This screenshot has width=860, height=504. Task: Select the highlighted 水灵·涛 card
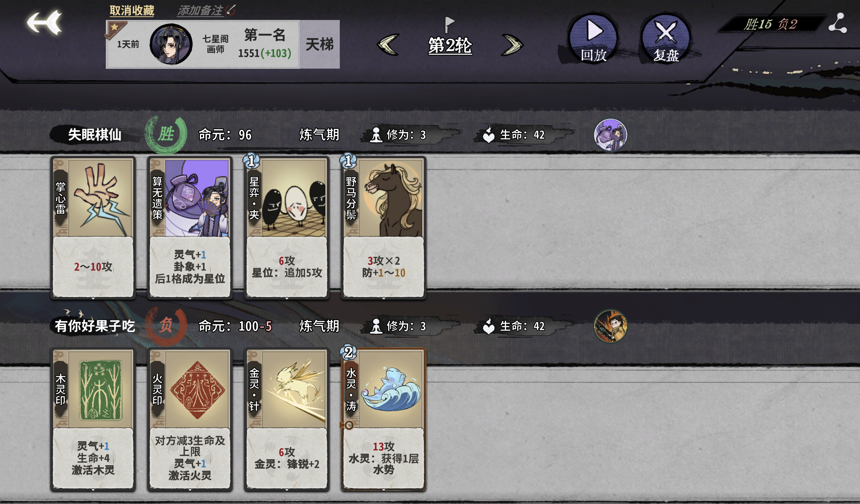pos(383,419)
